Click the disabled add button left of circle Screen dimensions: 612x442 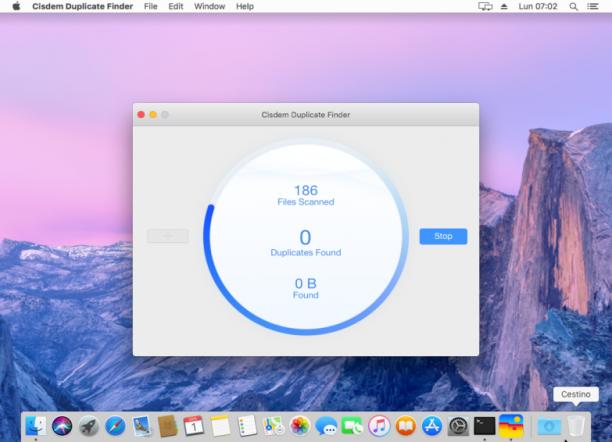[x=168, y=236]
